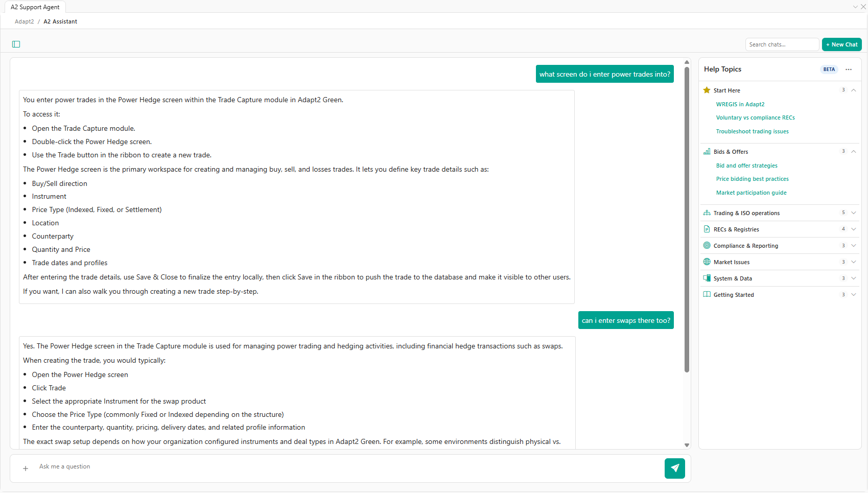This screenshot has height=493, width=868.
Task: Open Help Topics more options ellipsis
Action: point(849,69)
